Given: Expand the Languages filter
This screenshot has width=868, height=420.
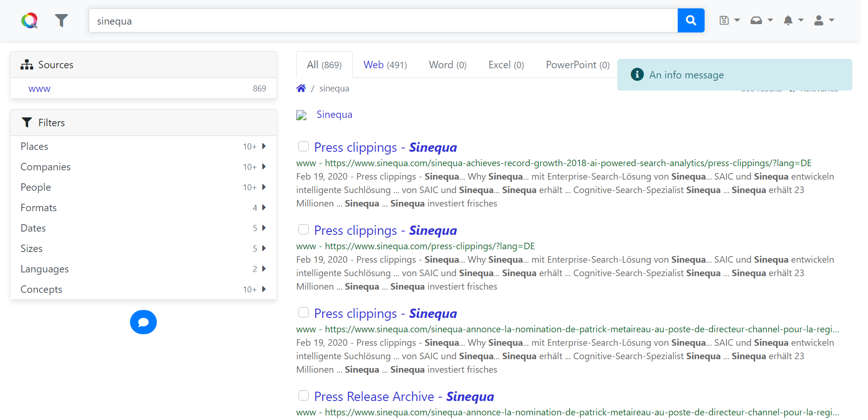Looking at the screenshot, I should (143, 269).
